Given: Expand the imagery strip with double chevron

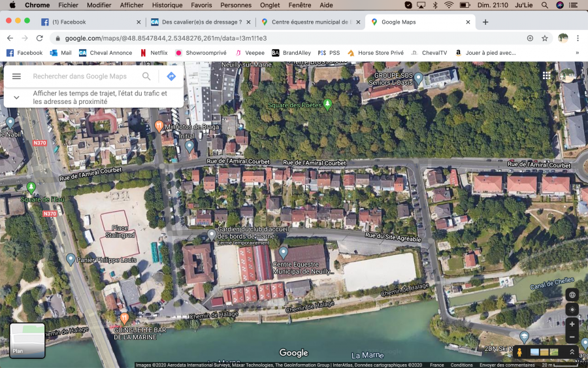Looking at the screenshot, I should 572,352.
